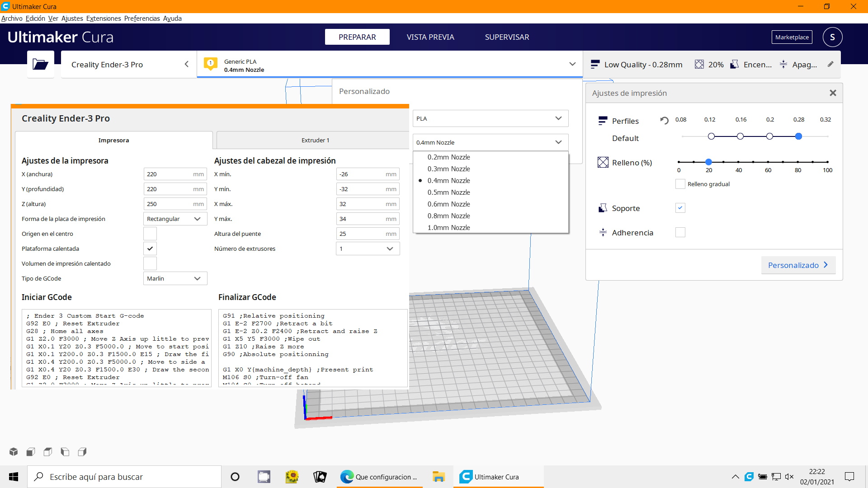Switch to the Extruder 1 tab
868x488 pixels.
(315, 140)
